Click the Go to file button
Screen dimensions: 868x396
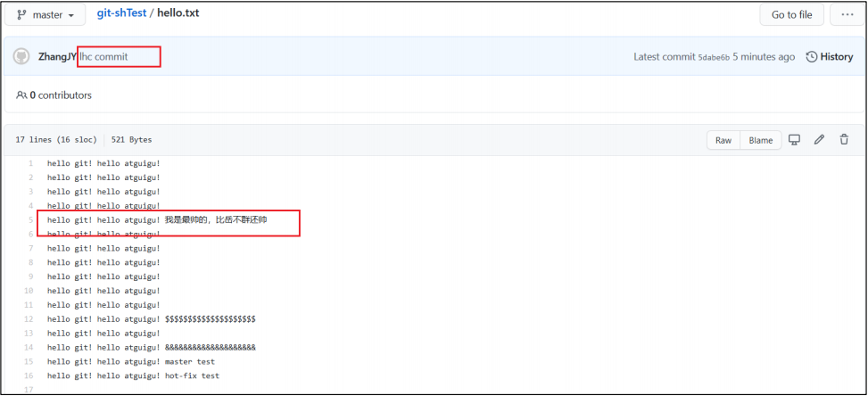coord(791,15)
